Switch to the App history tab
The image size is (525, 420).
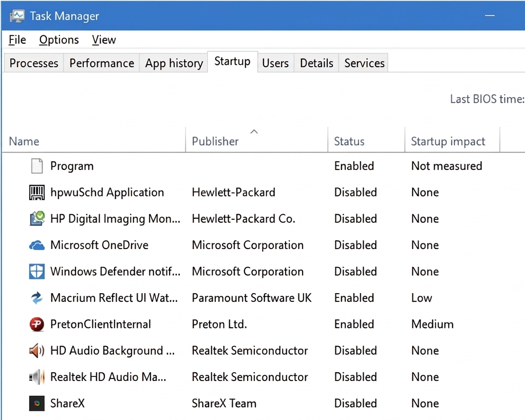pos(174,63)
